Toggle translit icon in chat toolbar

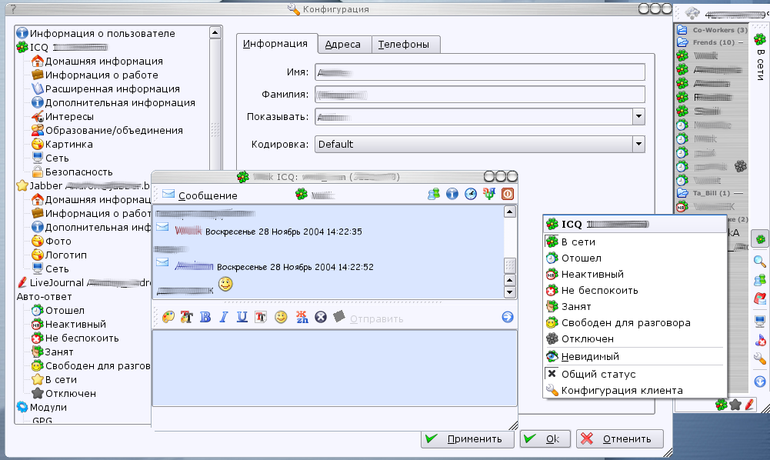coord(302,317)
